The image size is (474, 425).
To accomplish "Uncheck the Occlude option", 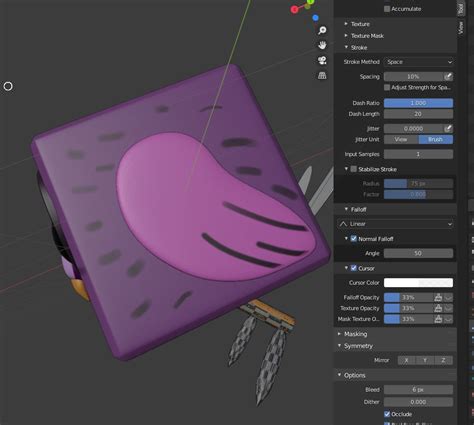I will tap(387, 414).
